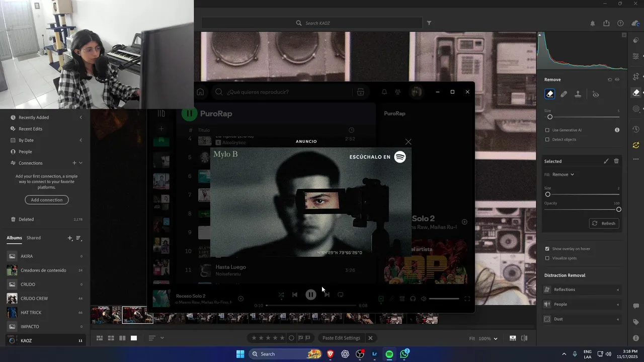The height and width of the screenshot is (362, 644).
Task: Adjust the Opacity slider
Action: 583,209
